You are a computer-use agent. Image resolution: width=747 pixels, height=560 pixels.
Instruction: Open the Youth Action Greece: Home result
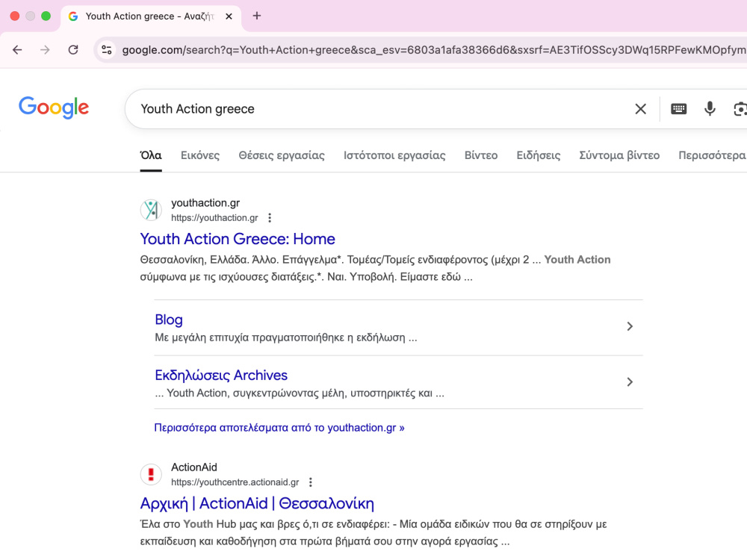click(238, 239)
